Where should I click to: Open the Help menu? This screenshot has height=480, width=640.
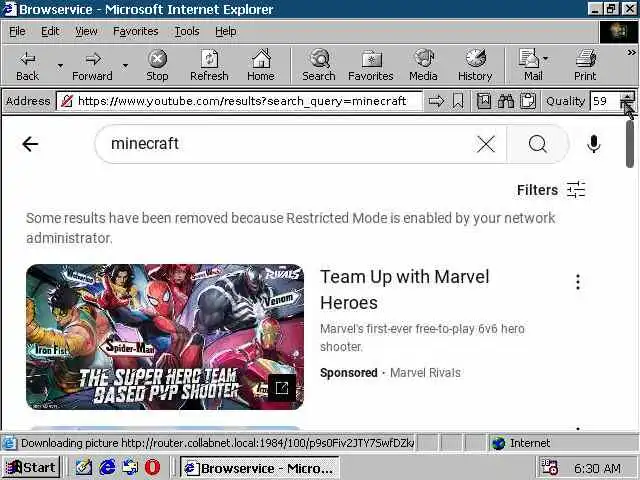click(226, 31)
